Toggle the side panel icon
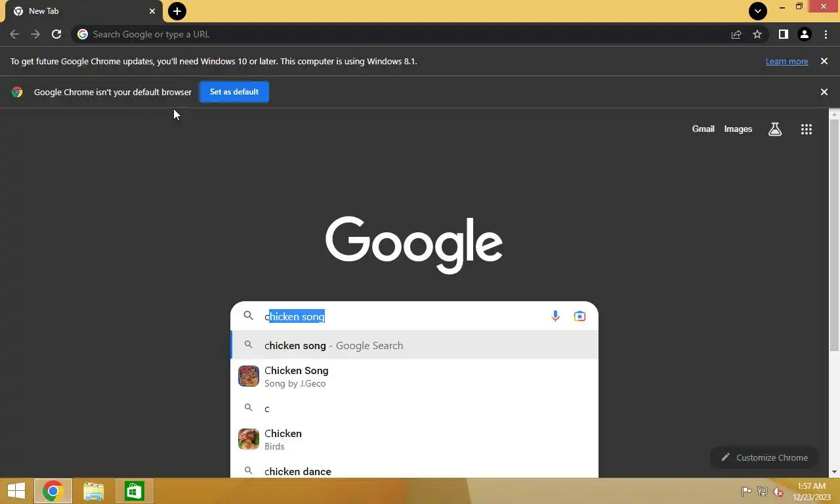Screen dimensions: 840x504 tap(783, 34)
